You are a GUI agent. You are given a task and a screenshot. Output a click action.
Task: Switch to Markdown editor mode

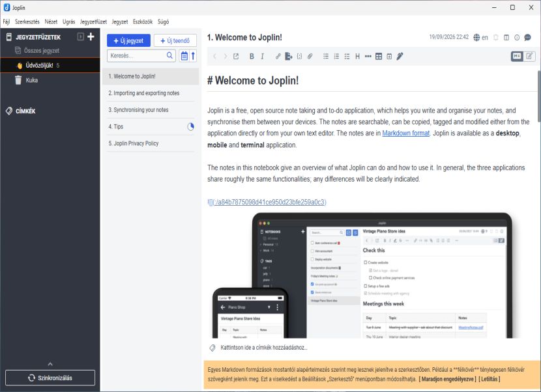[517, 56]
